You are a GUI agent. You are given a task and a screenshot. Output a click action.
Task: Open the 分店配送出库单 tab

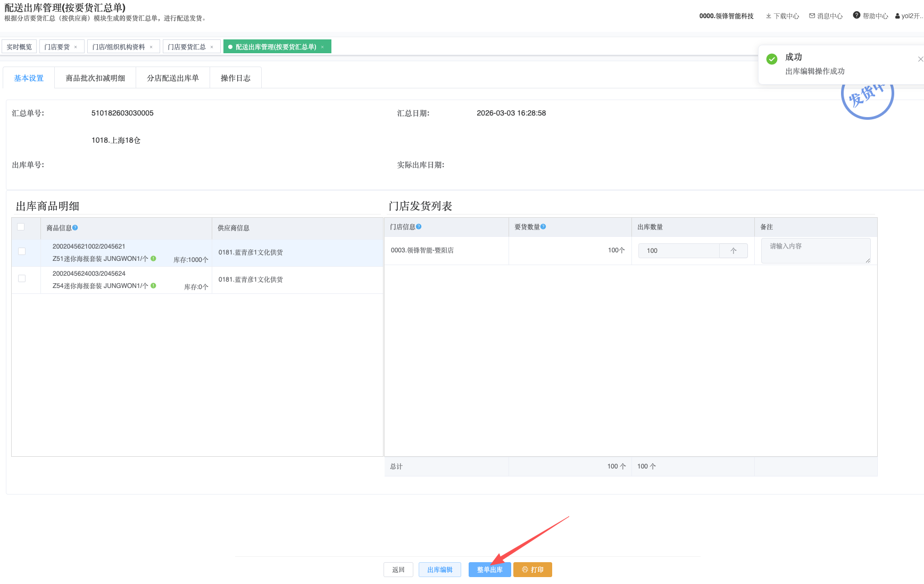click(x=173, y=78)
